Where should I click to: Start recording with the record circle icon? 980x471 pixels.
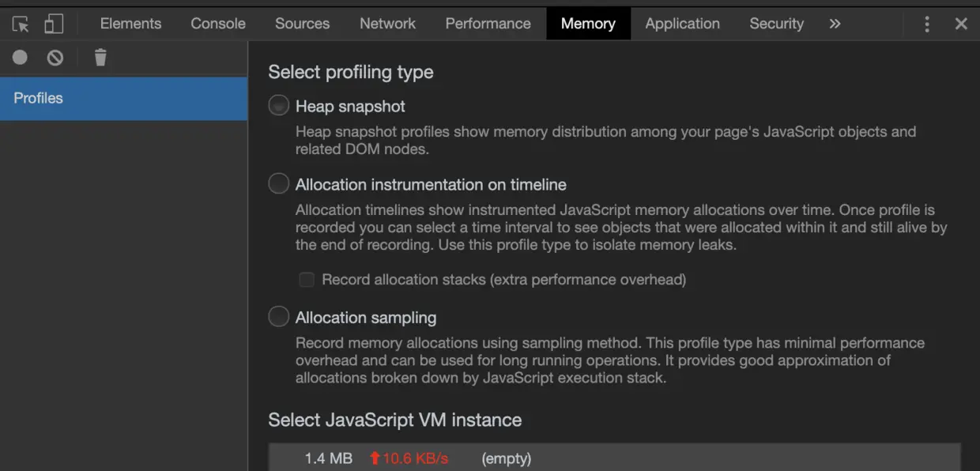(x=20, y=57)
